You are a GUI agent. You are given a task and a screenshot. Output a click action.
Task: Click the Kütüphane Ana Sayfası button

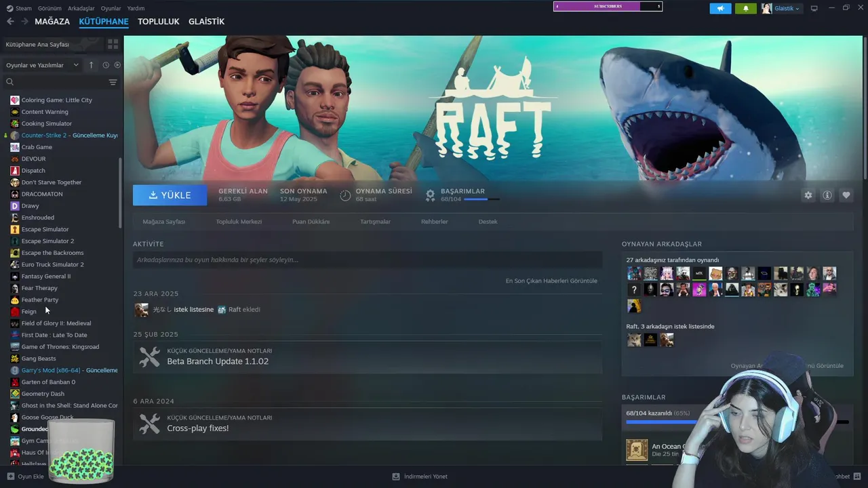(x=52, y=44)
